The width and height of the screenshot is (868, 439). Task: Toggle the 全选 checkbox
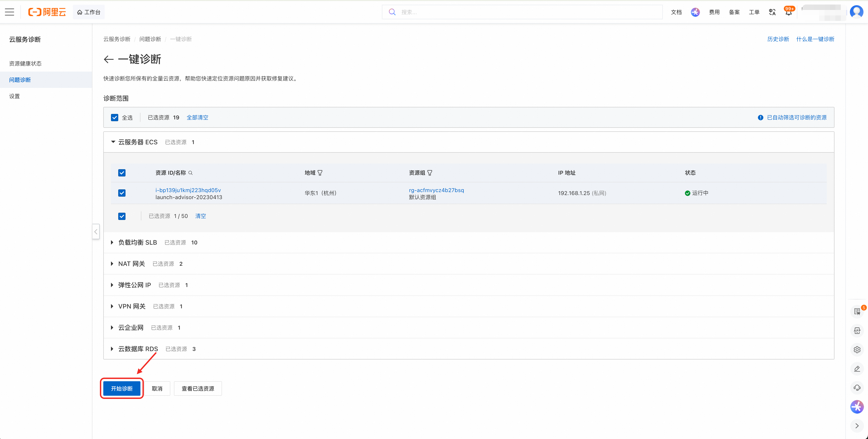pyautogui.click(x=115, y=118)
